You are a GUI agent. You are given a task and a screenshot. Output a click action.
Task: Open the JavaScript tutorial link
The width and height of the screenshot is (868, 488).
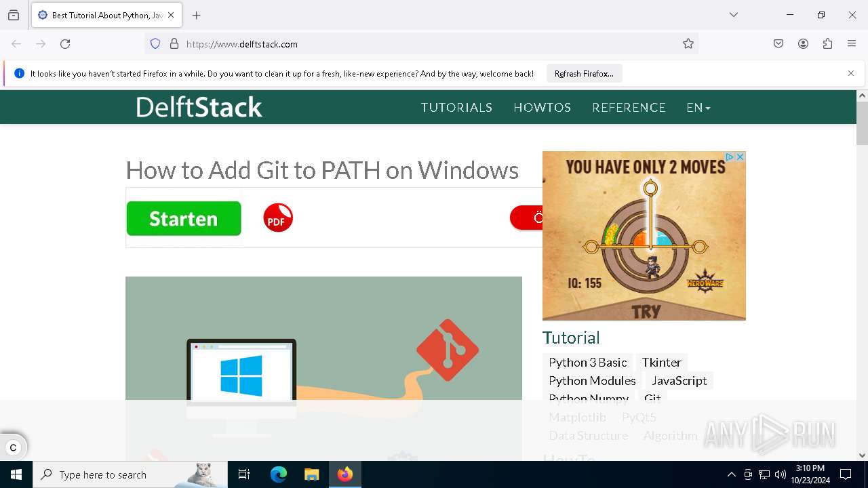(679, 381)
